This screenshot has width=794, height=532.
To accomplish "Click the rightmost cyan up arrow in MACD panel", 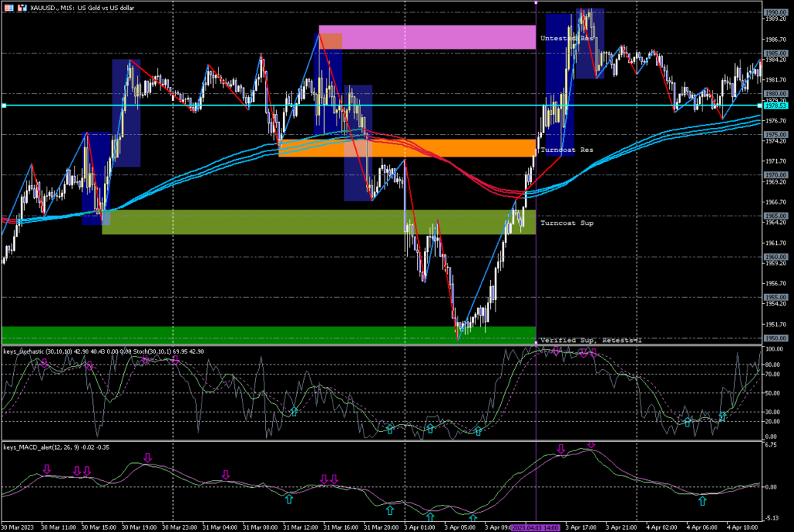I will (703, 500).
